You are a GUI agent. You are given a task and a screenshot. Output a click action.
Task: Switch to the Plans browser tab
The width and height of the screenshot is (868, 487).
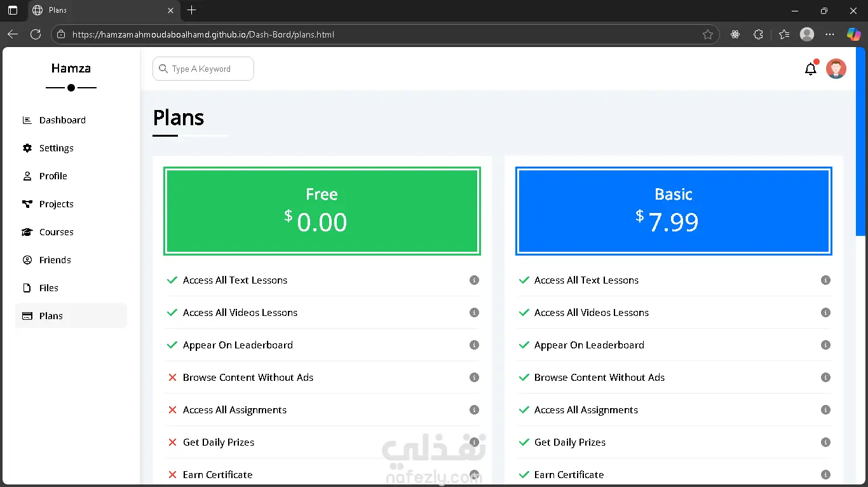point(103,10)
